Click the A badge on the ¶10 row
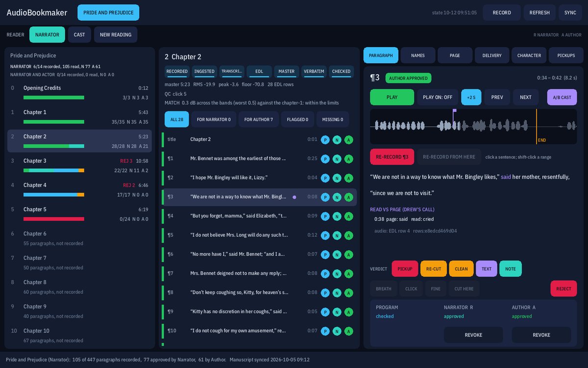Screen dimensions: 588x368 (x=348, y=331)
